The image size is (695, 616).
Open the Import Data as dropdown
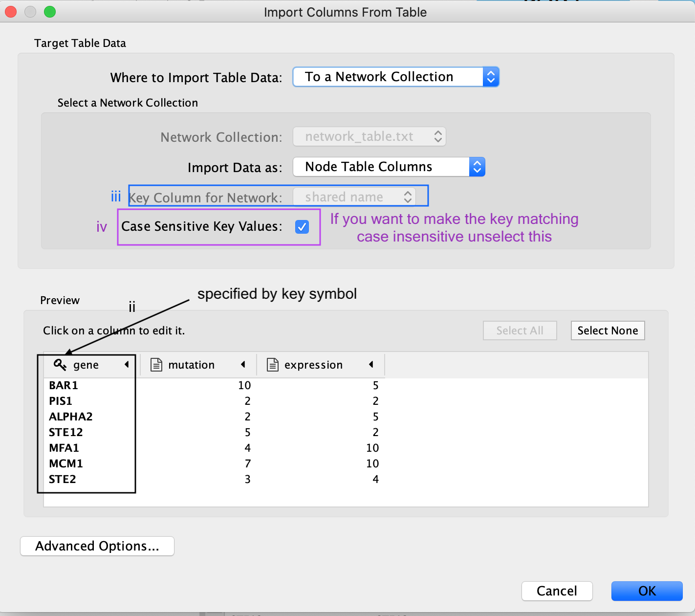click(x=389, y=167)
